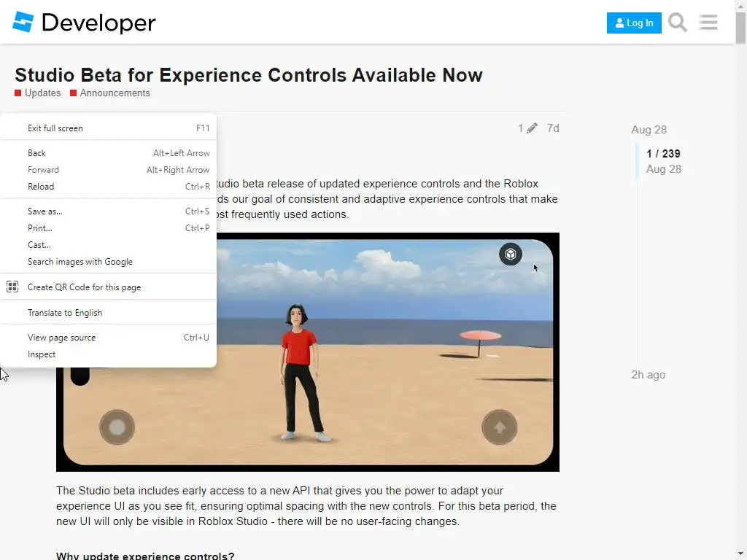Viewport: 747px width, 560px height.
Task: Click the Roblox cube icon in video
Action: [x=510, y=254]
